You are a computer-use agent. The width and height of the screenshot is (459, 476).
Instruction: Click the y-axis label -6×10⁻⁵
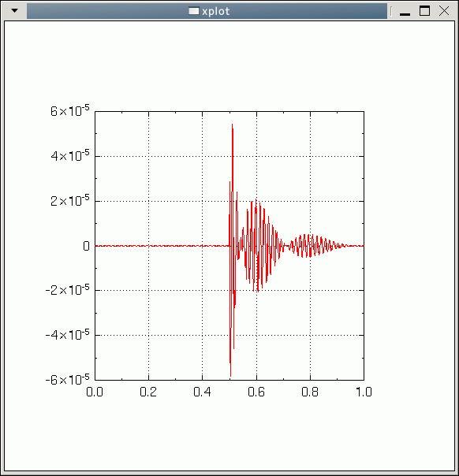(68, 379)
